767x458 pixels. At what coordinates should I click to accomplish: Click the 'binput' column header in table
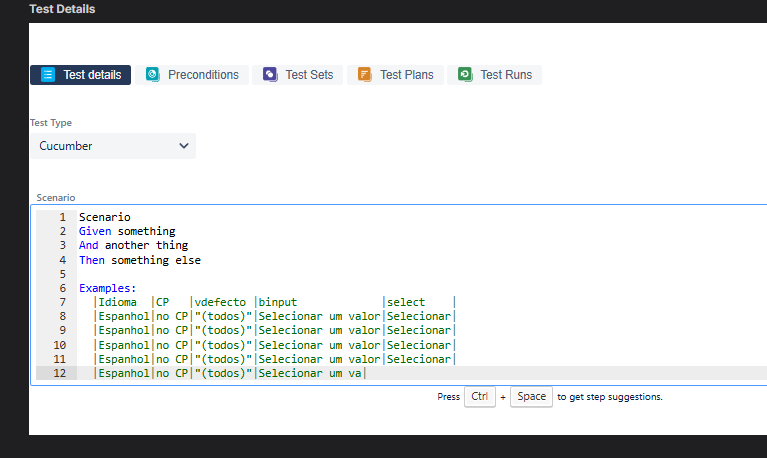coord(277,302)
